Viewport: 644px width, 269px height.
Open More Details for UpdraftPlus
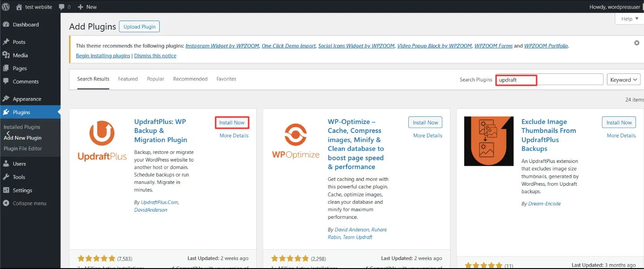tap(234, 136)
